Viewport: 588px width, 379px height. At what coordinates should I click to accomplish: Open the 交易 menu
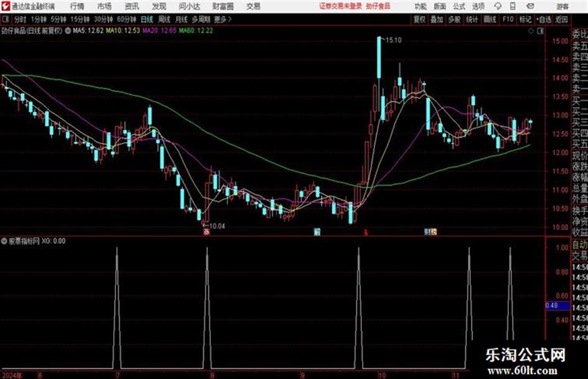pos(253,6)
